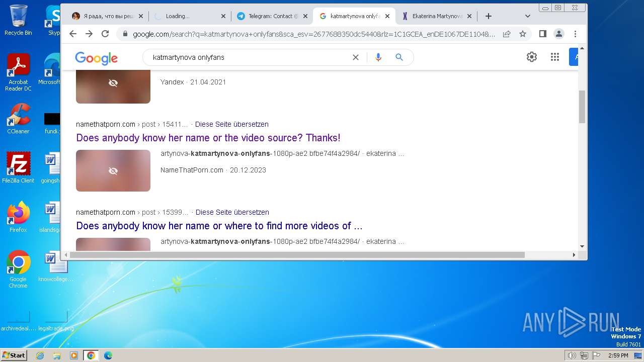Close the Ekaterina Martynova tab
Image resolution: width=644 pixels, height=362 pixels.
coord(469,16)
